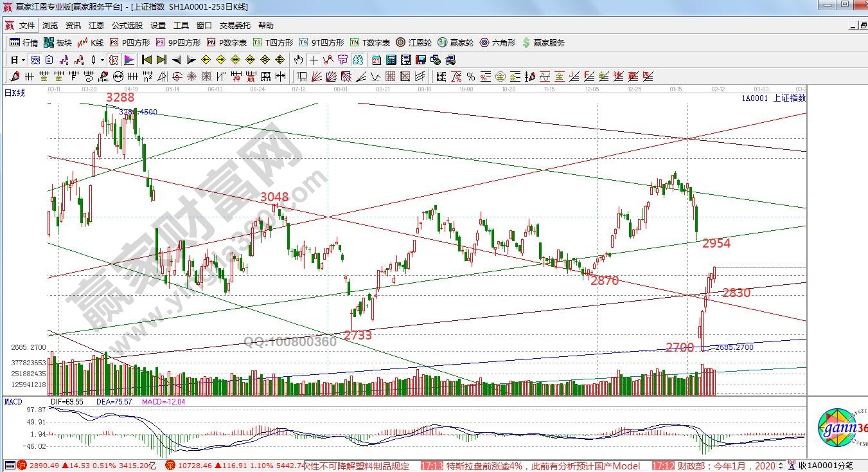Screen dimensions: 868x472
Task: Select the crosshair cursor tool
Action: pos(313,60)
